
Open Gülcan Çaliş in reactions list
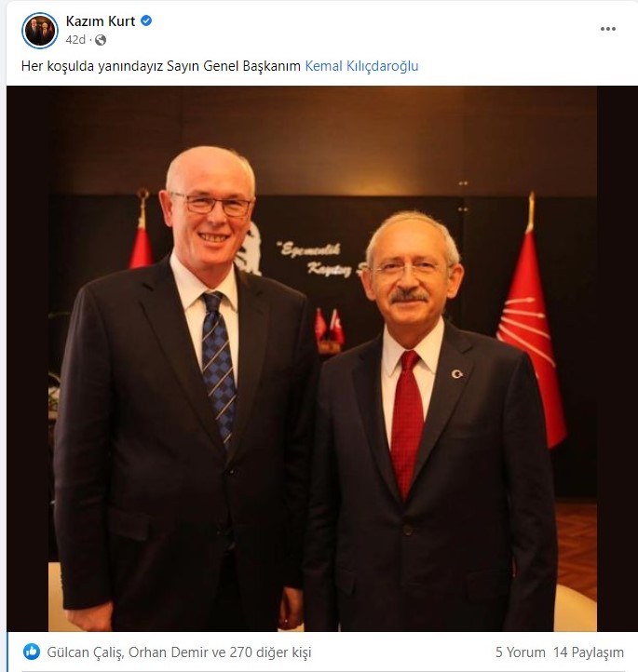coord(86,652)
